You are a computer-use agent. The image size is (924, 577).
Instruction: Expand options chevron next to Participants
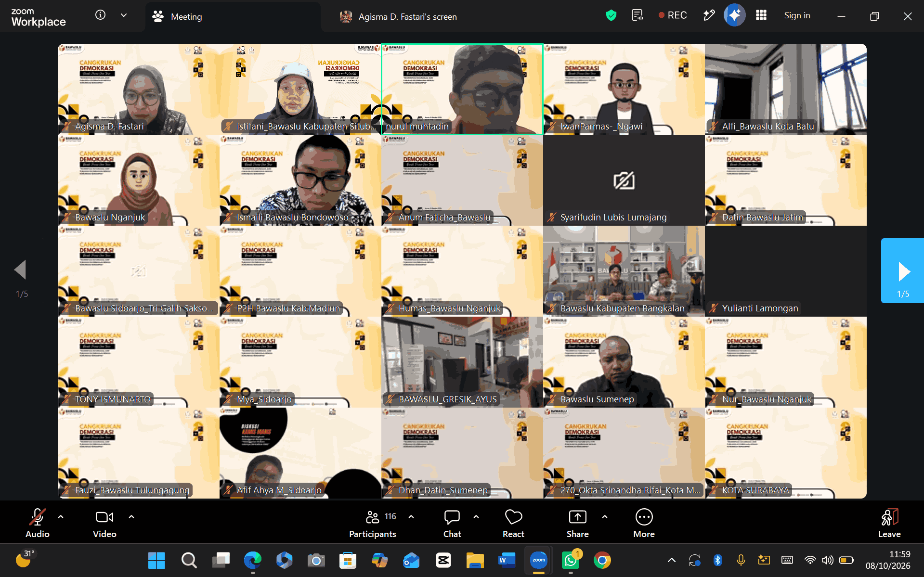pos(411,517)
